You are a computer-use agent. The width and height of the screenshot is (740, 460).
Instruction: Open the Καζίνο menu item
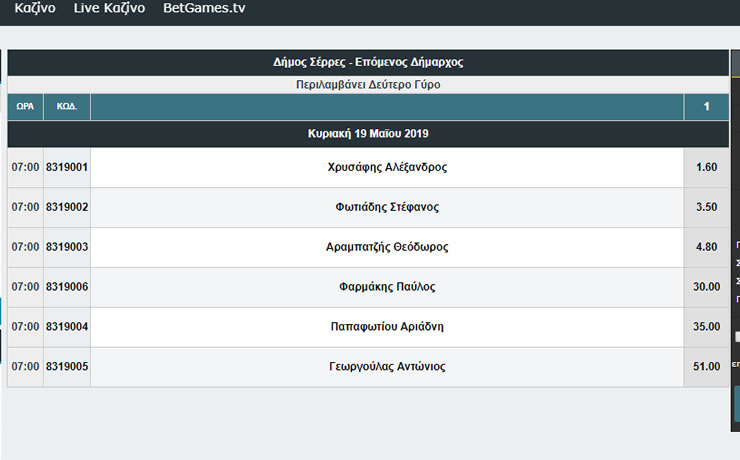[36, 9]
